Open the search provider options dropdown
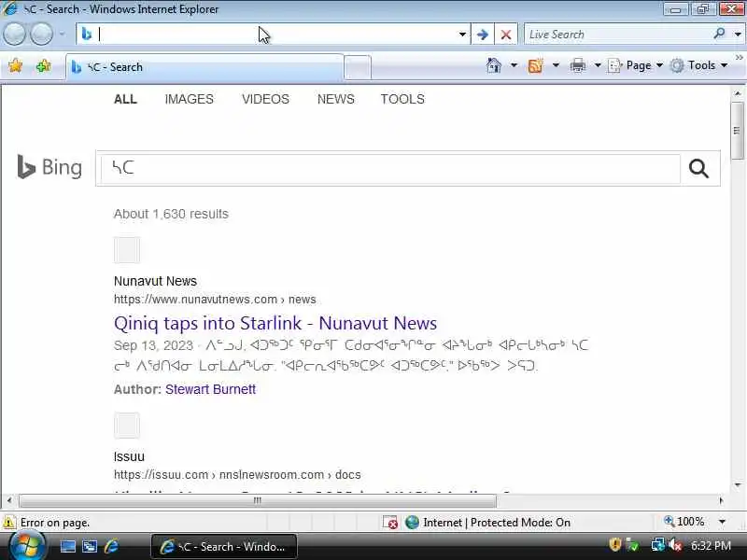 tap(738, 35)
